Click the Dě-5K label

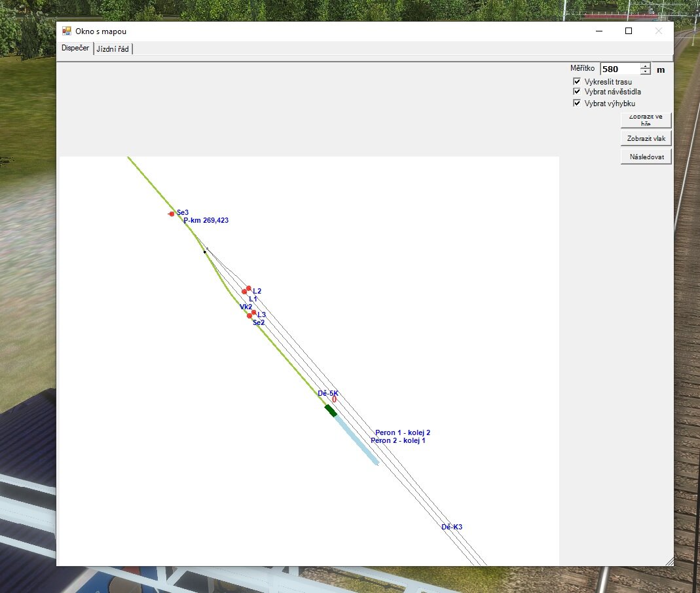pyautogui.click(x=328, y=393)
